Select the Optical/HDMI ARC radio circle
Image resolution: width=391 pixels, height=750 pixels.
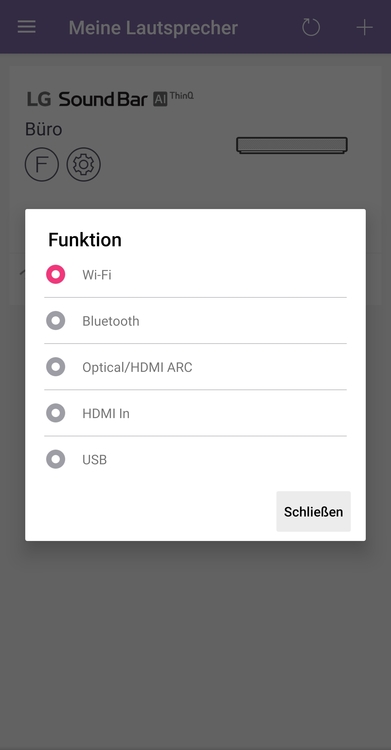pos(56,367)
